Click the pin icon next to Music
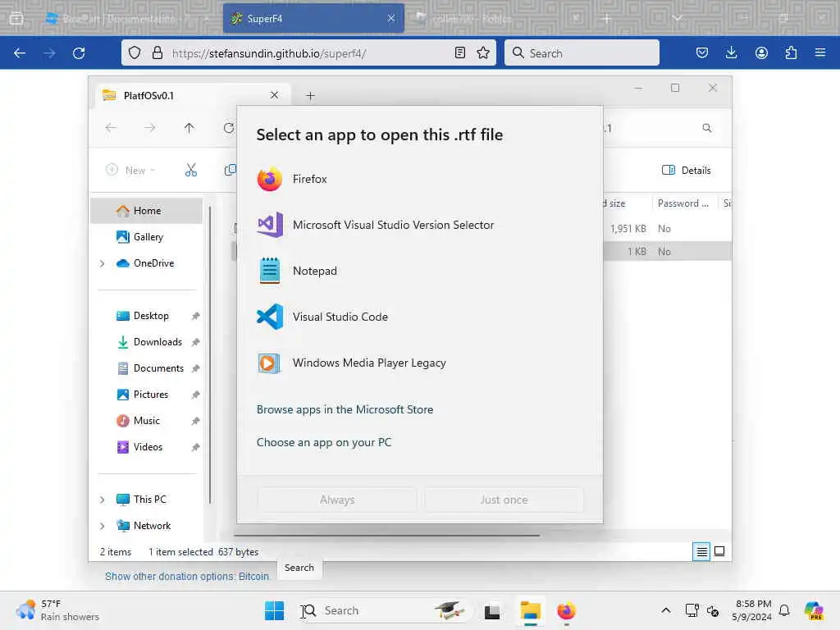 195,421
